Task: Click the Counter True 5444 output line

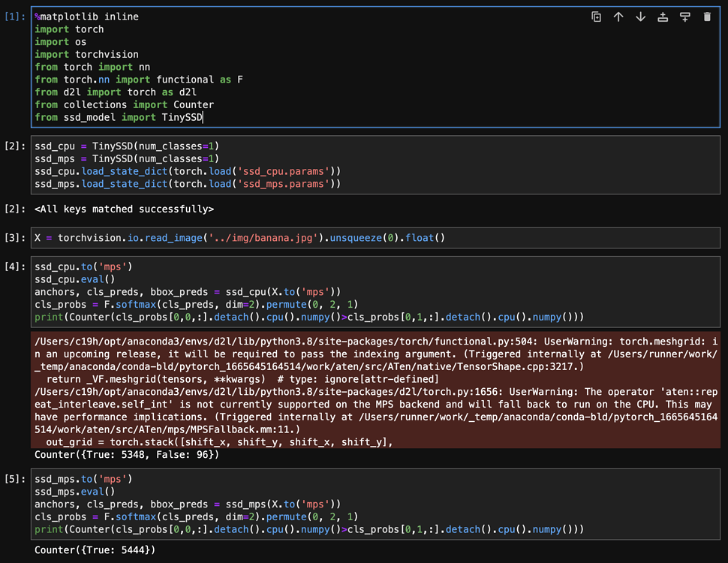Action: [x=95, y=550]
